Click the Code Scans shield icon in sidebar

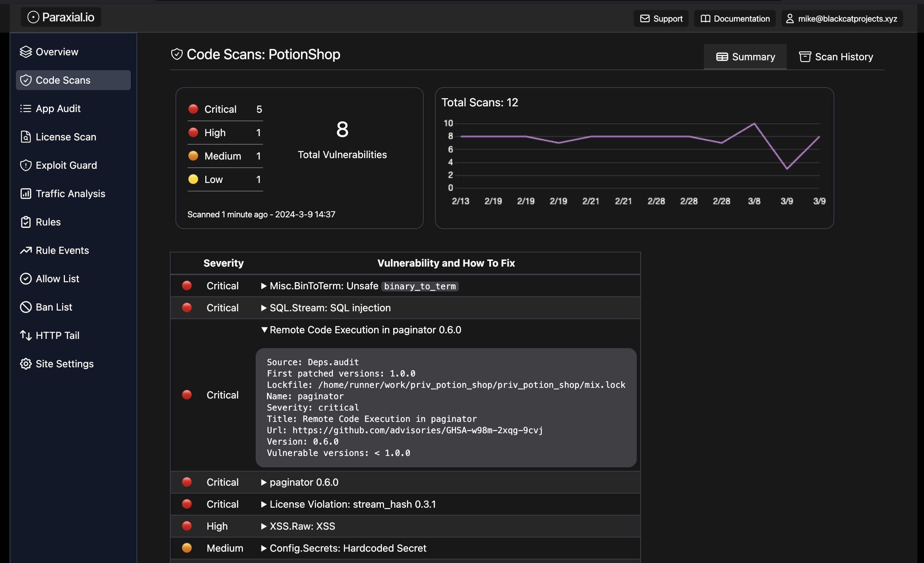coord(26,80)
